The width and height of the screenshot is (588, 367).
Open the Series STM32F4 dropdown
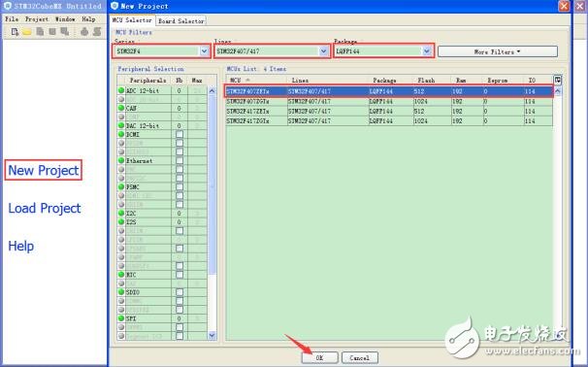click(204, 51)
